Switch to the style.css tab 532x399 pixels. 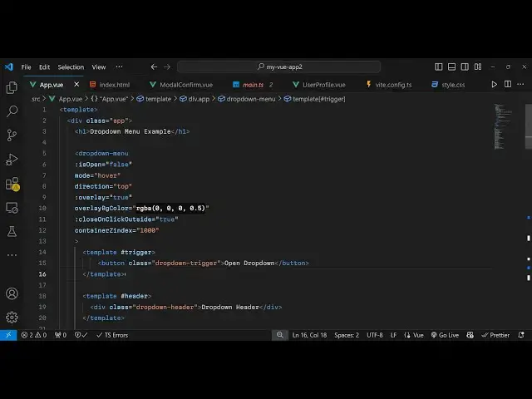448,85
